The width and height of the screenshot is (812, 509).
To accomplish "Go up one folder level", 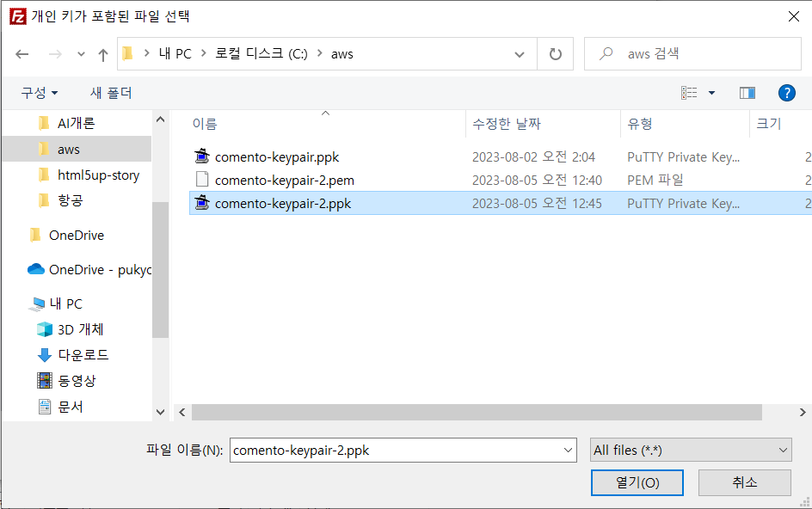I will click(103, 54).
